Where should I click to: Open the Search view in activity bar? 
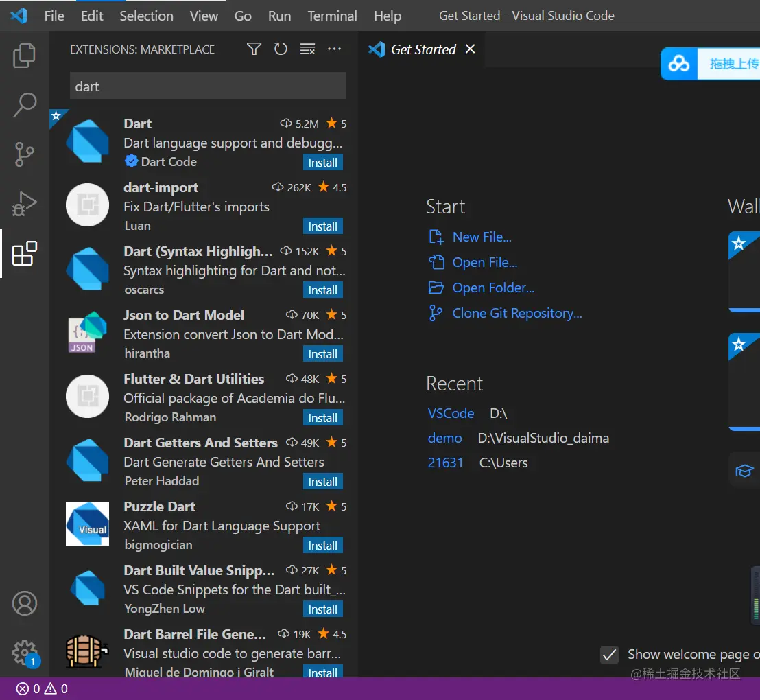coord(24,105)
